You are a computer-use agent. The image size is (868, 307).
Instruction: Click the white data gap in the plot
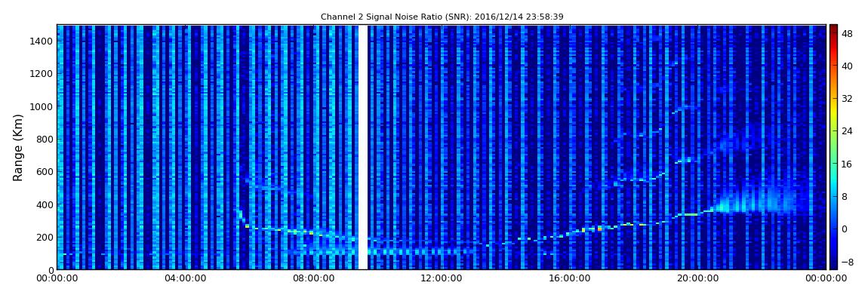pyautogui.click(x=362, y=147)
